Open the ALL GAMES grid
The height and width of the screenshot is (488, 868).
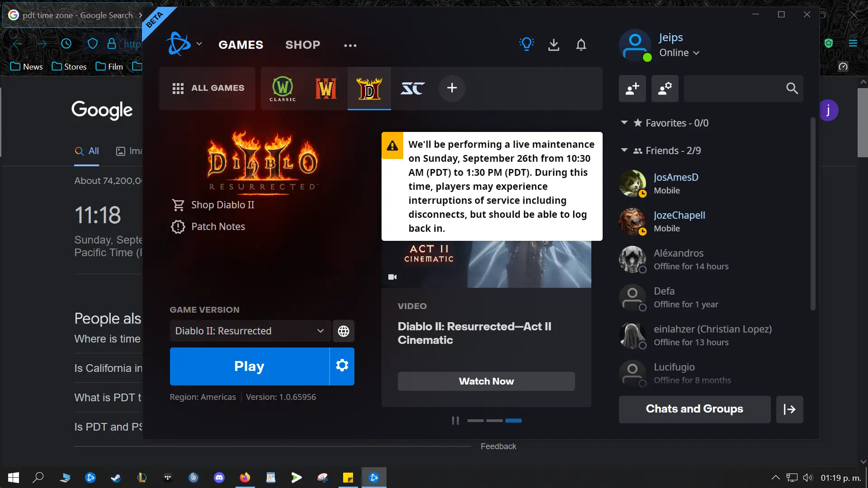click(208, 88)
